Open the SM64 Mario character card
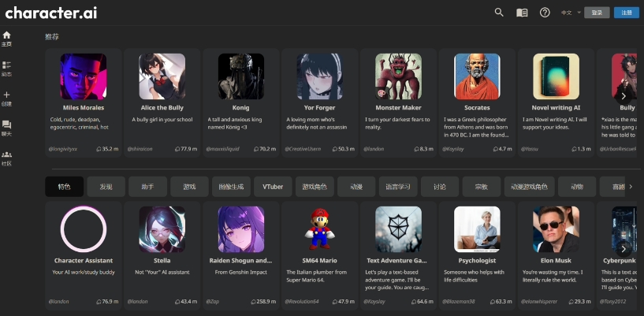 pyautogui.click(x=319, y=255)
